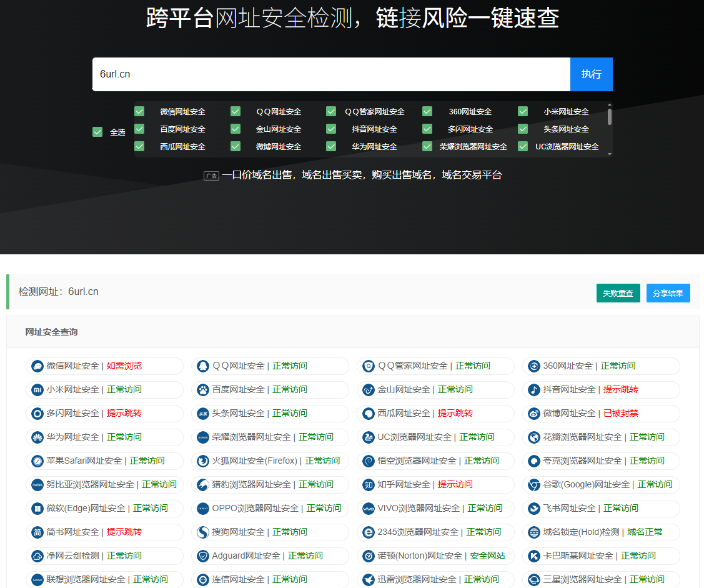Uncheck the 360网址安全 checkbox
This screenshot has width=704, height=588.
pyautogui.click(x=427, y=111)
